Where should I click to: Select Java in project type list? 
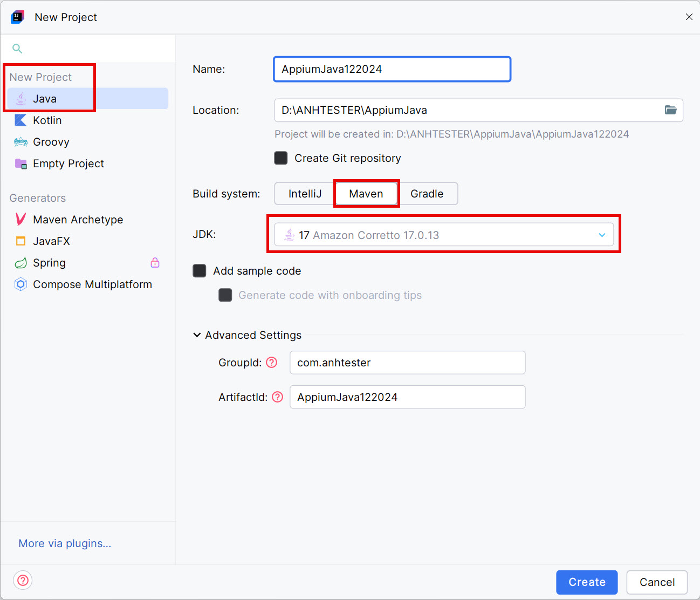click(x=88, y=99)
